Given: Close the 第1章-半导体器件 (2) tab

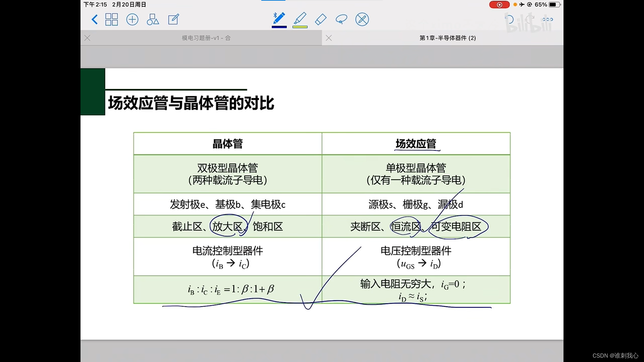Looking at the screenshot, I should 329,38.
